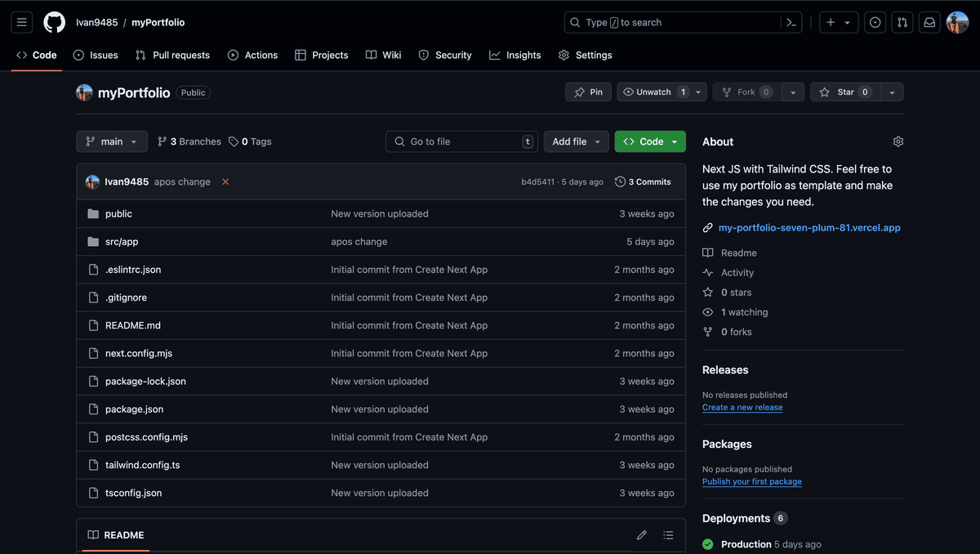Click the Type / to search field

pyautogui.click(x=683, y=23)
